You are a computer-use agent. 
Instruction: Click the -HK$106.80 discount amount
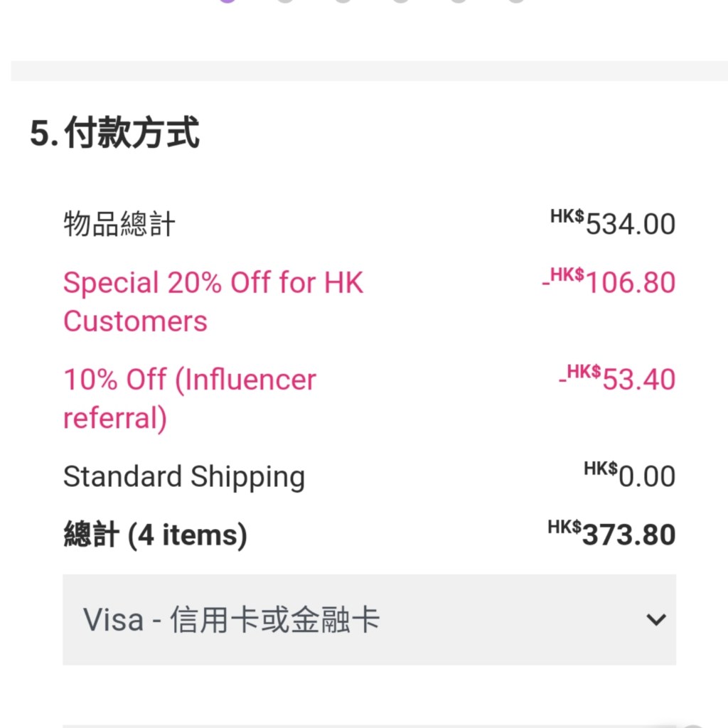609,282
